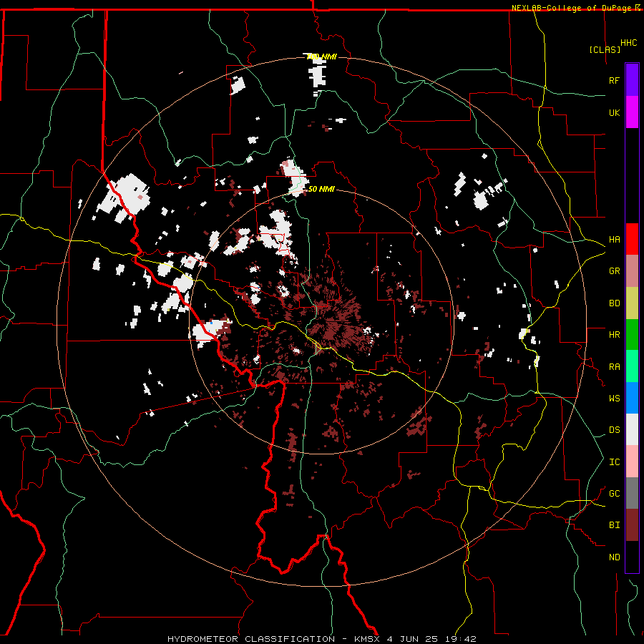Click the white DS legend color swatch

click(632, 429)
